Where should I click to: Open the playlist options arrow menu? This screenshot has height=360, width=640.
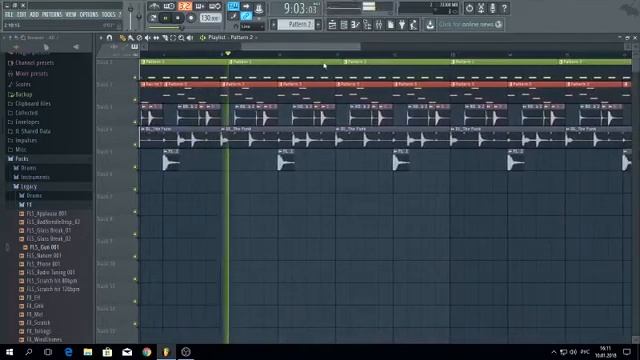pos(101,38)
